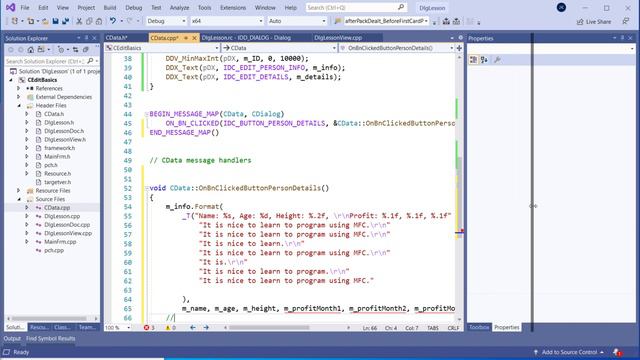640x360 pixels.
Task: Click the Send Feedback icon
Action: click(625, 21)
